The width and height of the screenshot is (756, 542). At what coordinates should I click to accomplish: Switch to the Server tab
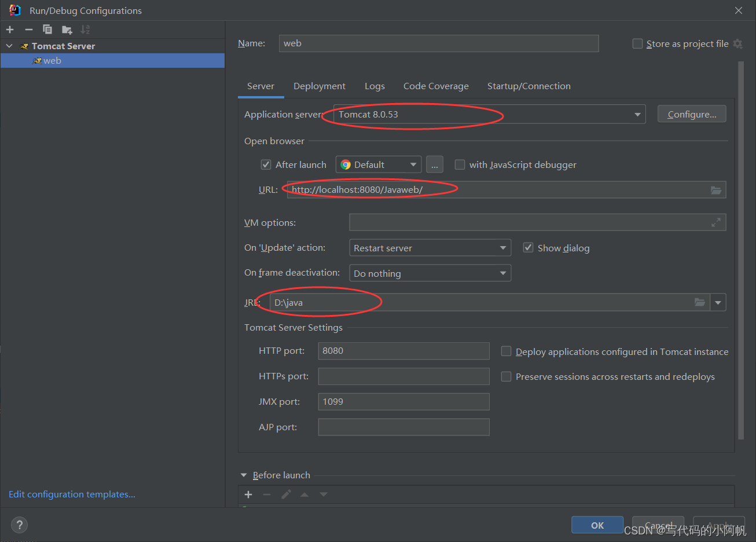pyautogui.click(x=260, y=86)
